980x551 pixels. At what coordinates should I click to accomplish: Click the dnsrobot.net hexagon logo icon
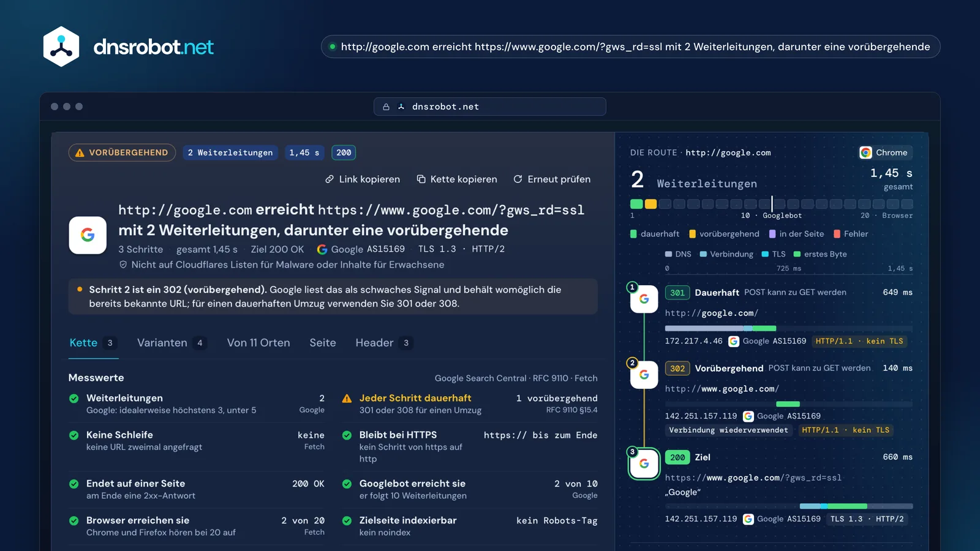click(x=61, y=47)
